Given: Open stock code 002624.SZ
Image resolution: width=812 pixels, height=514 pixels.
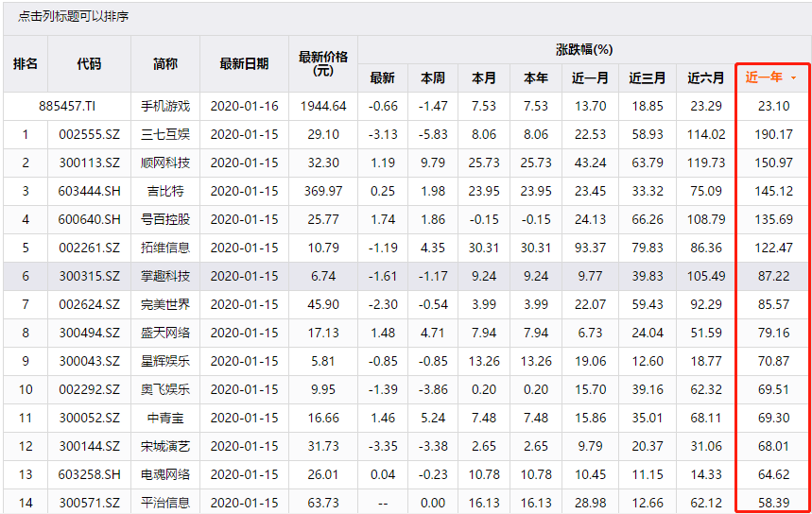Looking at the screenshot, I should point(89,304).
